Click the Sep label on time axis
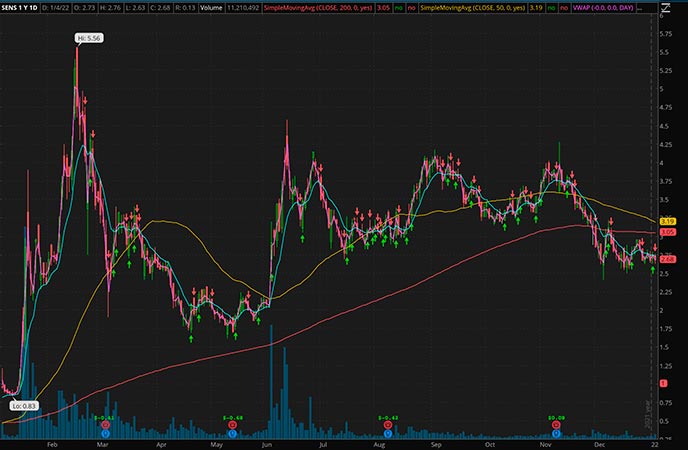Image resolution: width=688 pixels, height=450 pixels. [x=436, y=444]
